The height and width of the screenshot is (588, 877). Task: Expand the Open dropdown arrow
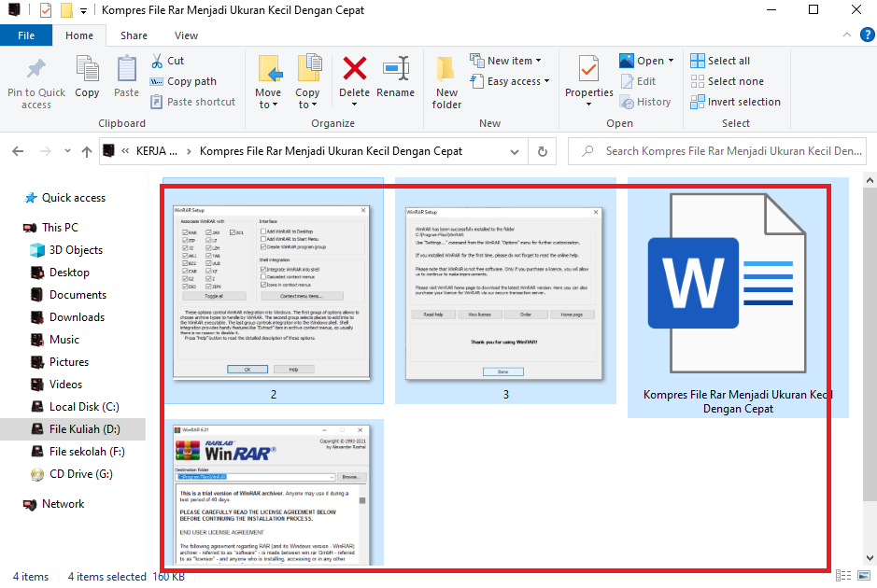tap(672, 61)
